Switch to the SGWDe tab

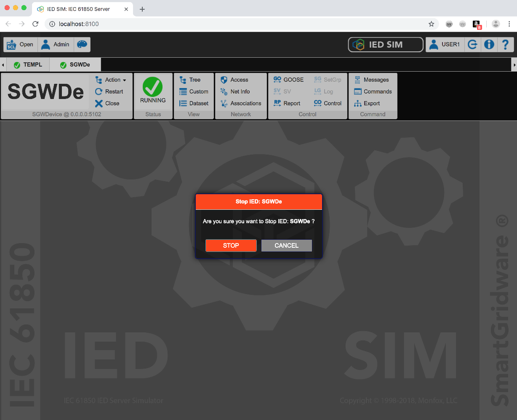pyautogui.click(x=75, y=65)
